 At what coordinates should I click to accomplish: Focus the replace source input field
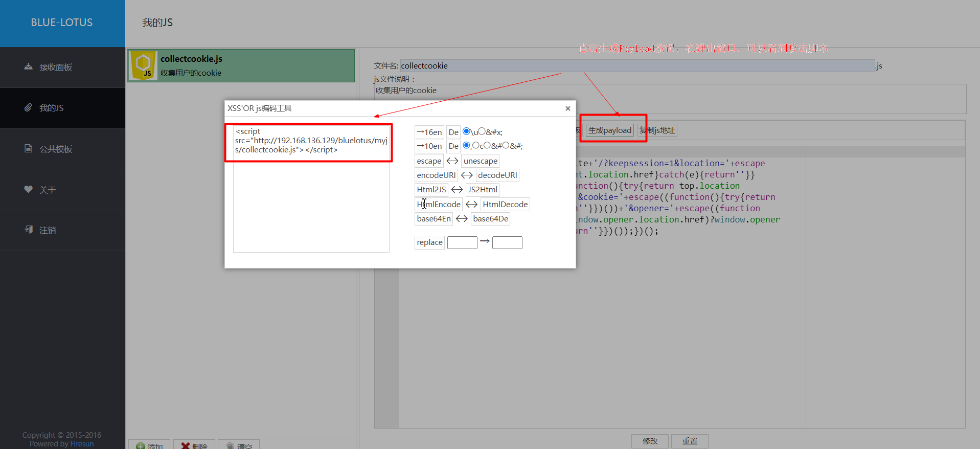(x=462, y=242)
